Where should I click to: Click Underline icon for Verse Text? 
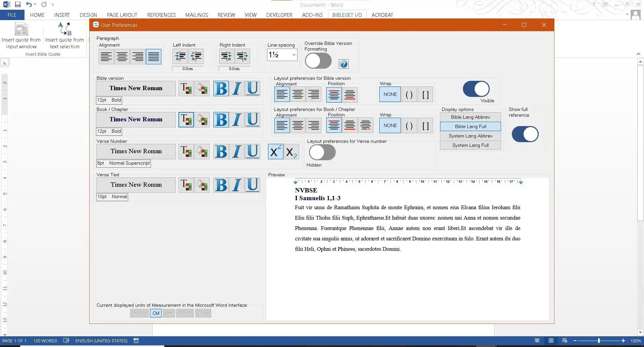tap(252, 185)
